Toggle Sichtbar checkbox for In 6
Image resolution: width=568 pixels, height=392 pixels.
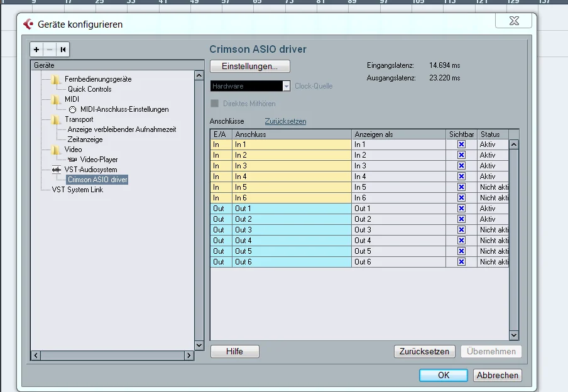click(x=461, y=198)
